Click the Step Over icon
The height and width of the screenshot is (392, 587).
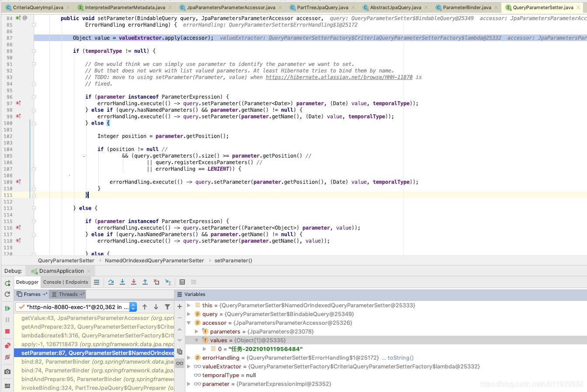point(111,282)
